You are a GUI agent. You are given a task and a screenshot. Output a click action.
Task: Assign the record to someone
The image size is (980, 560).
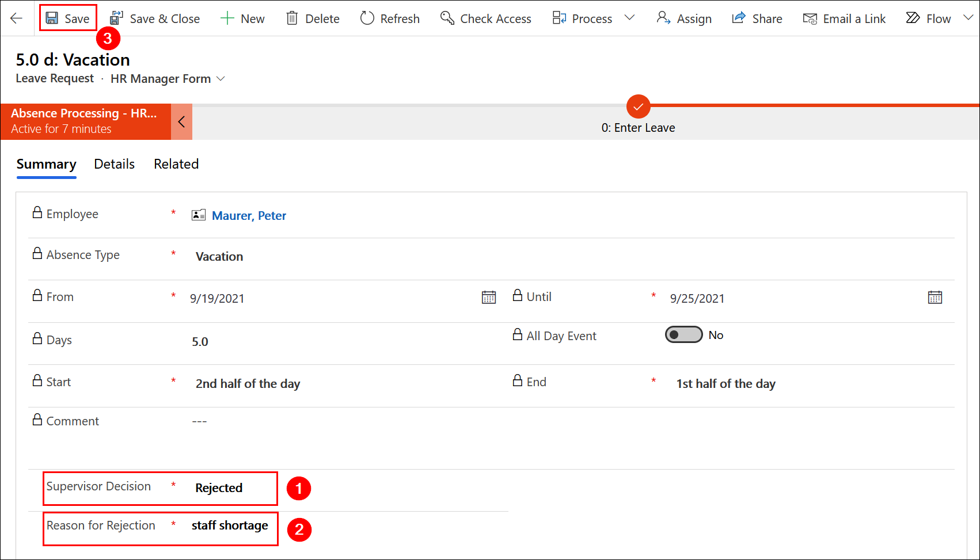point(684,18)
